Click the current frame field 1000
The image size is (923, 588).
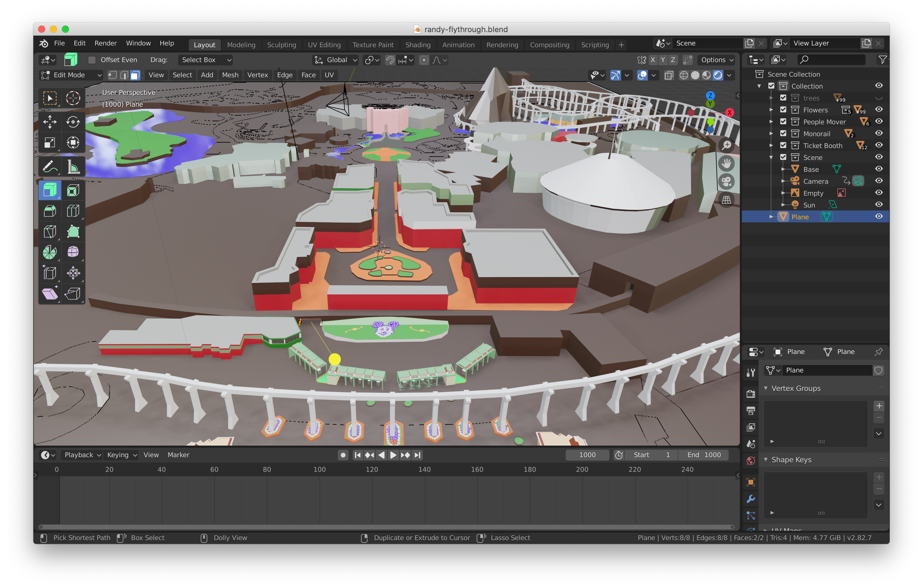pyautogui.click(x=587, y=455)
